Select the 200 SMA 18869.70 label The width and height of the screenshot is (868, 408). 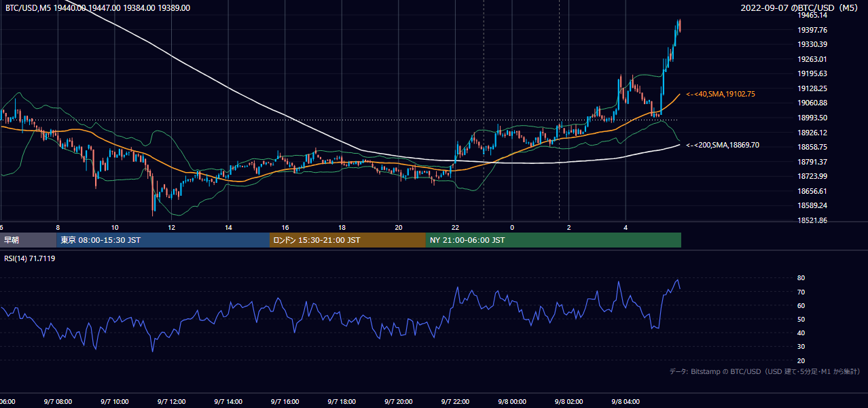click(723, 145)
